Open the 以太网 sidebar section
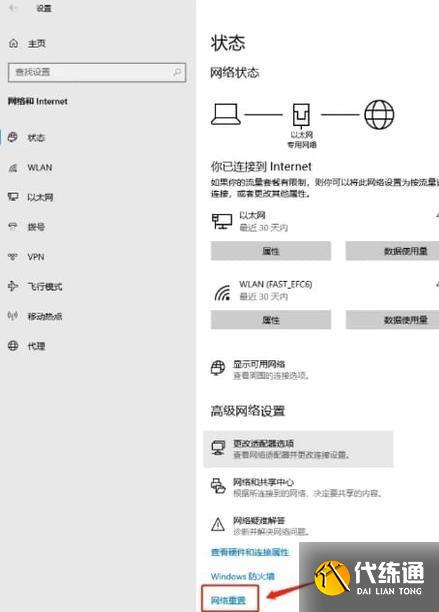 pyautogui.click(x=40, y=197)
